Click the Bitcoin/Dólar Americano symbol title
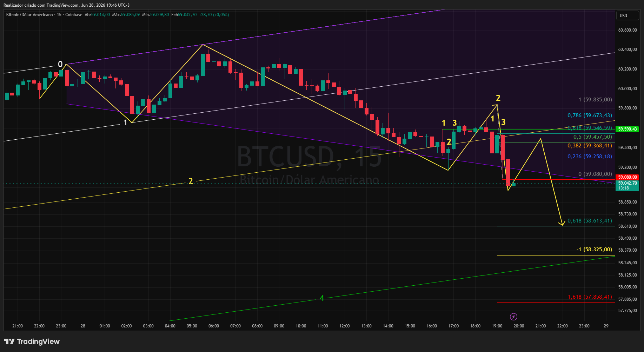644x352 pixels. pyautogui.click(x=29, y=15)
